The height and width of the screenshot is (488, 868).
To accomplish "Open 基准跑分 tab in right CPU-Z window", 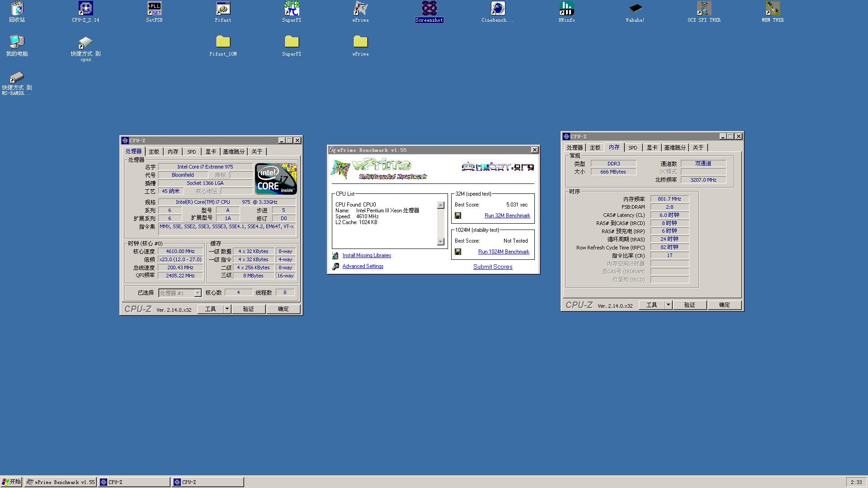I will (675, 148).
